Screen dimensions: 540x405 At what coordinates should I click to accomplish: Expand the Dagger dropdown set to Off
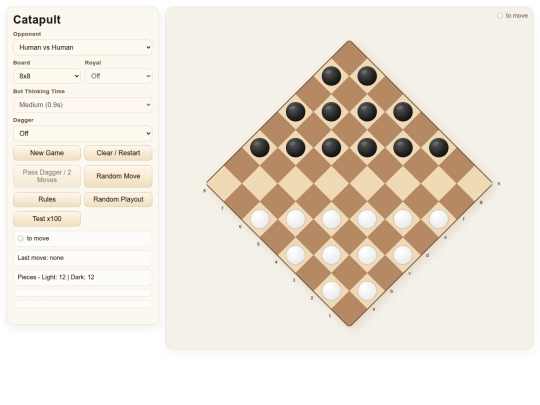pyautogui.click(x=83, y=133)
